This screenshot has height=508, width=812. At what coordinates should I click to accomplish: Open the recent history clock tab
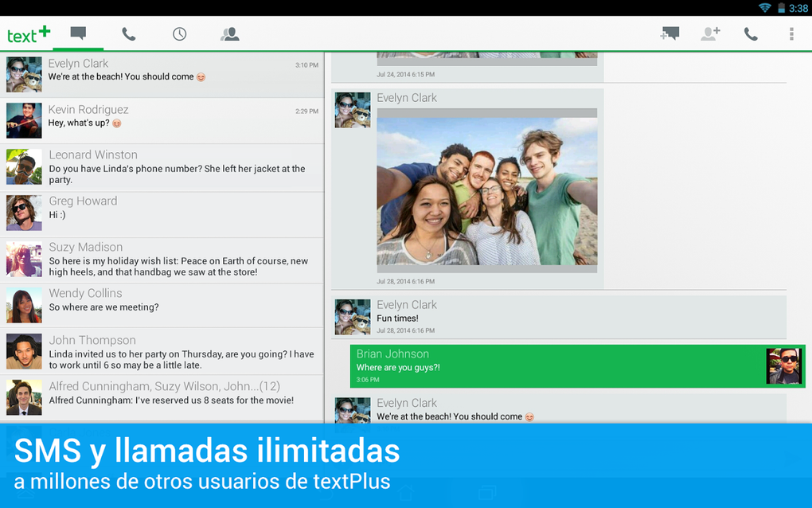click(x=179, y=34)
